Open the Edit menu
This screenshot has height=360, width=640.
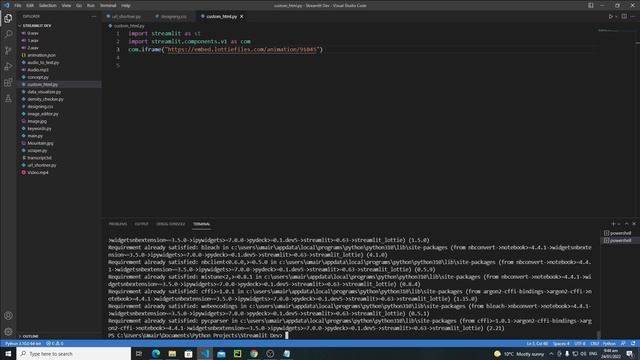[30, 6]
